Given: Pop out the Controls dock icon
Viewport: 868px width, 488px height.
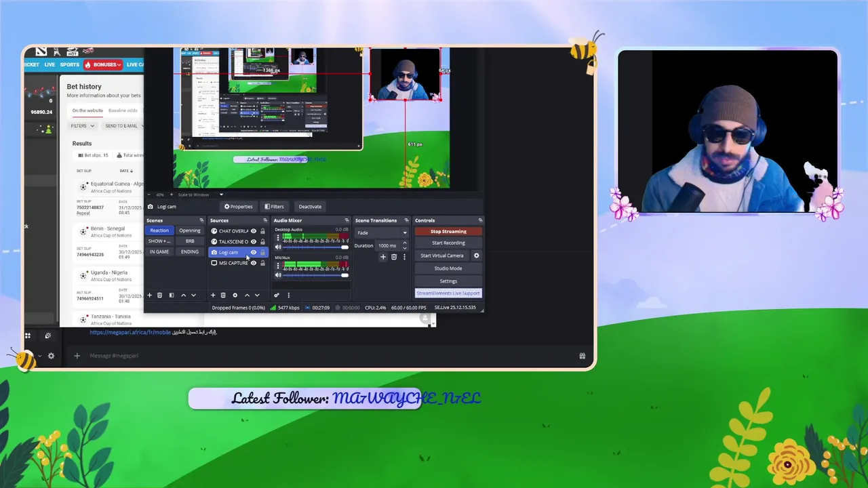Looking at the screenshot, I should pos(480,220).
